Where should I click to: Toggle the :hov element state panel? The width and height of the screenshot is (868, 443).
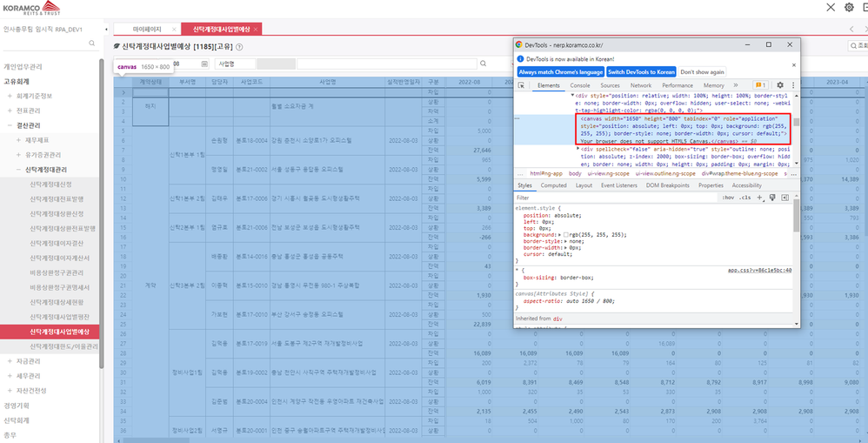click(726, 198)
